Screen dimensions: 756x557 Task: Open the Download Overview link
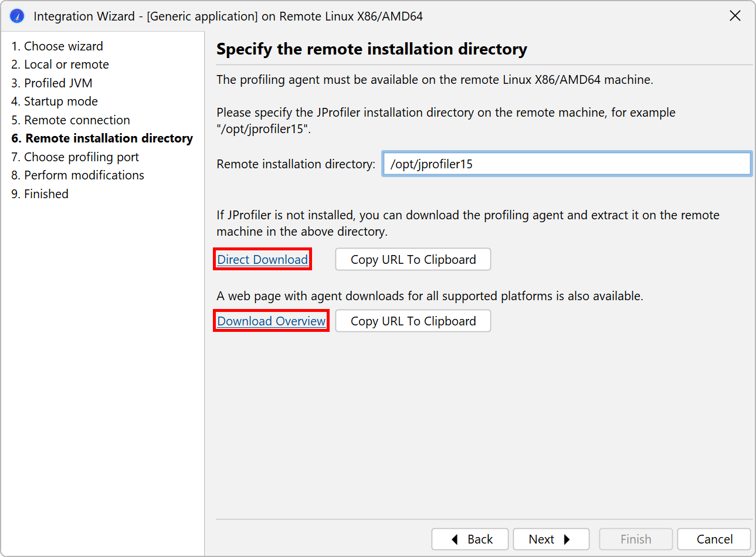(x=272, y=321)
